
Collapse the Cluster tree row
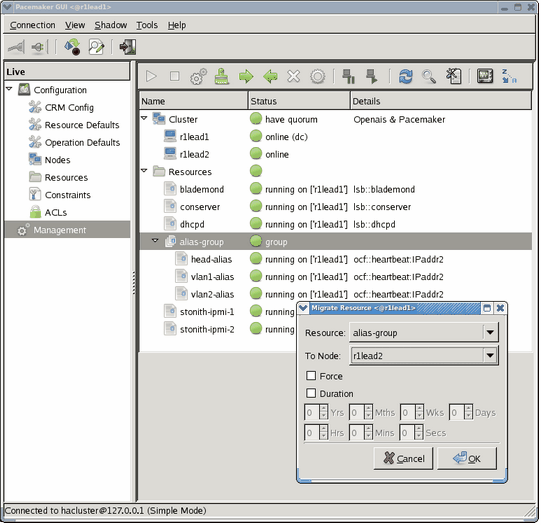[144, 118]
